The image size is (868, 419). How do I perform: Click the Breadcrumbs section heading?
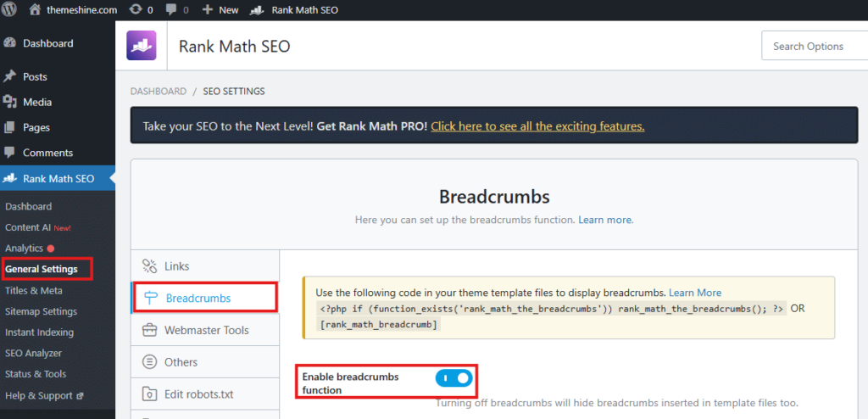[x=494, y=196]
